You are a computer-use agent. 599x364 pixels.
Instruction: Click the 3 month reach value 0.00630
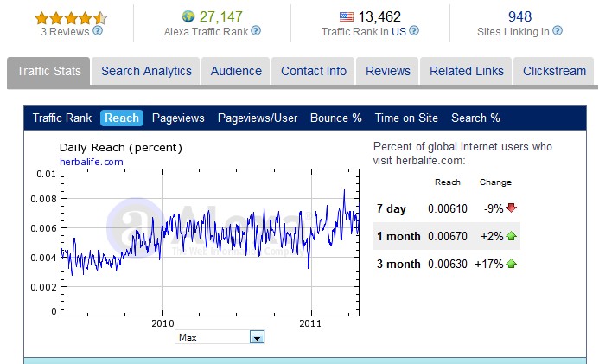[x=448, y=264]
